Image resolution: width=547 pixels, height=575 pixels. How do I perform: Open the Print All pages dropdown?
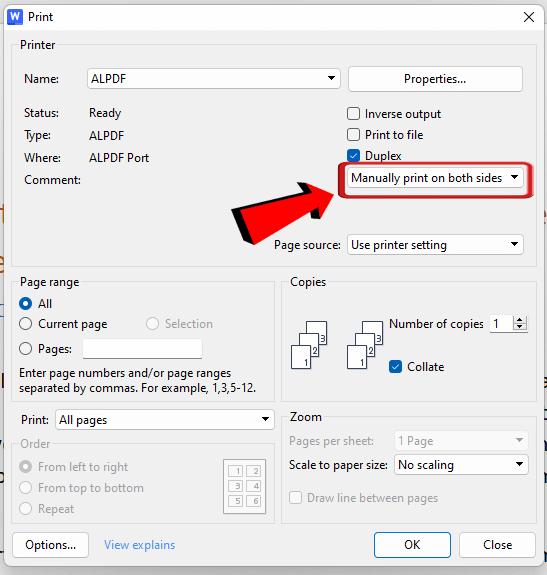165,420
